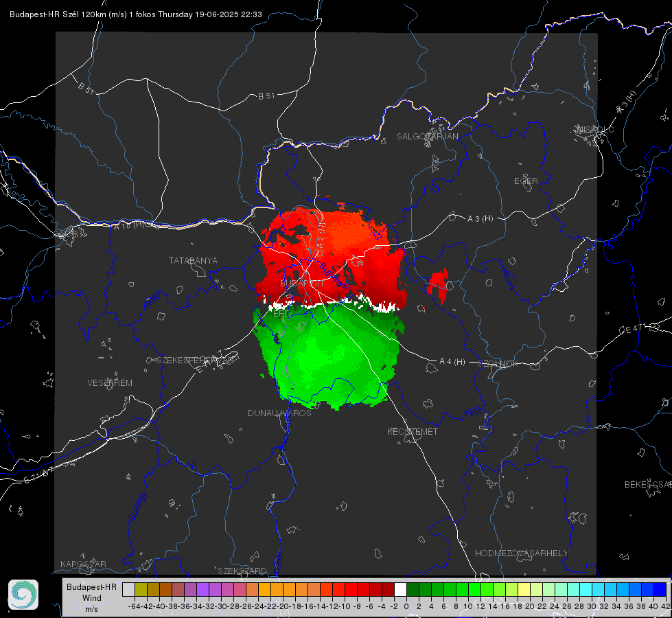Screen dimensions: 672x618
Task: Click the SZÉKESFEHÉRVÁR city label
Action: 196,360
